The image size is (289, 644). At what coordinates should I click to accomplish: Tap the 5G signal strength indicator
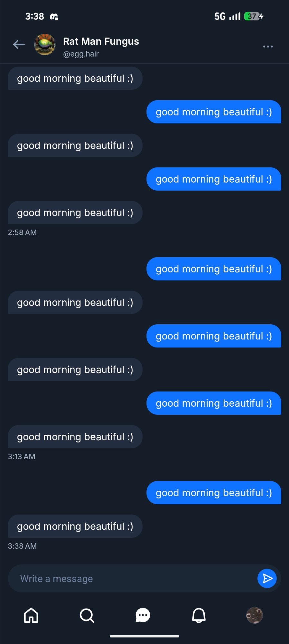coord(228,16)
